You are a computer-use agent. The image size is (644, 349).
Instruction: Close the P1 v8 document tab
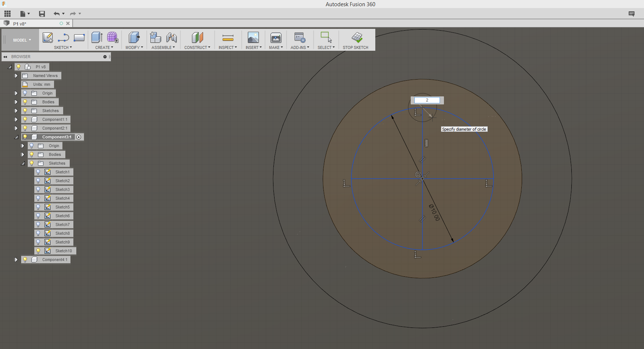coord(68,23)
